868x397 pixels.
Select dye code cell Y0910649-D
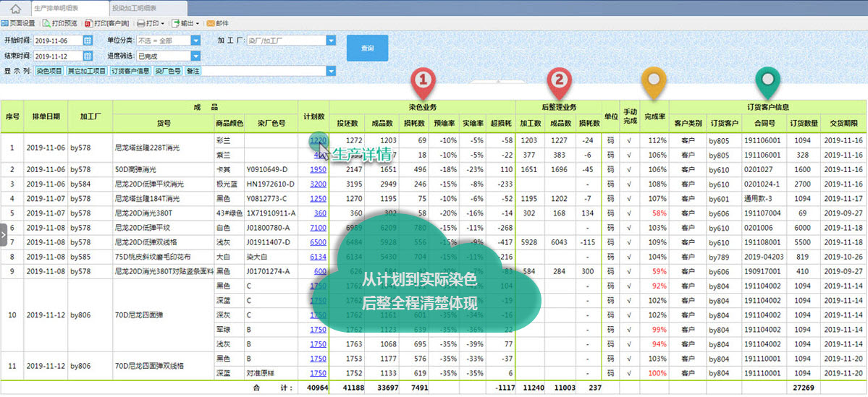[x=271, y=169]
